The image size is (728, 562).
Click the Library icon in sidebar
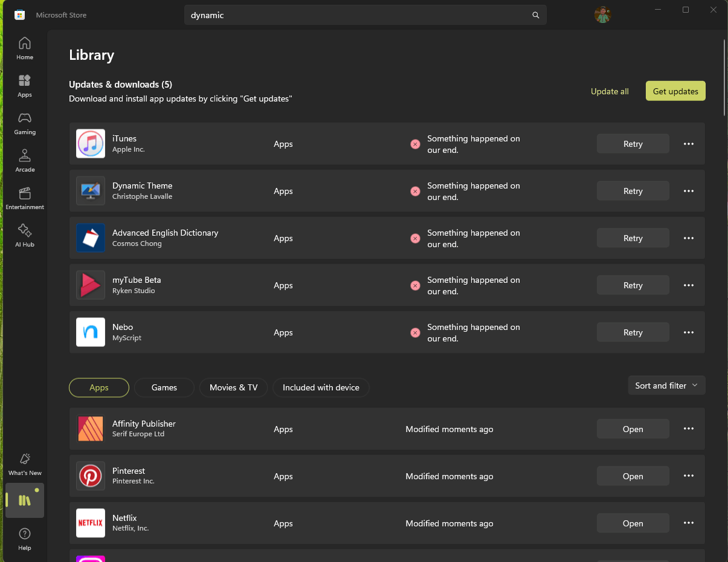tap(25, 500)
